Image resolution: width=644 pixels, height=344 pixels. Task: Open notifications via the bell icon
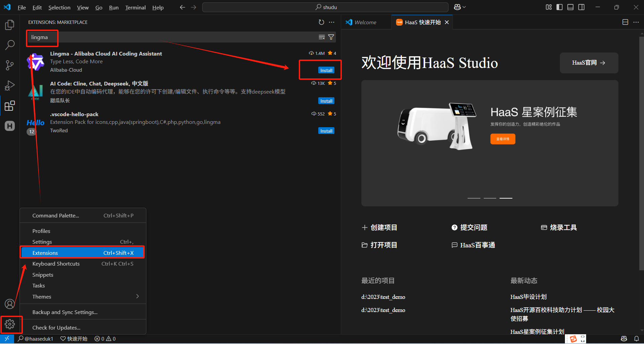(636, 339)
